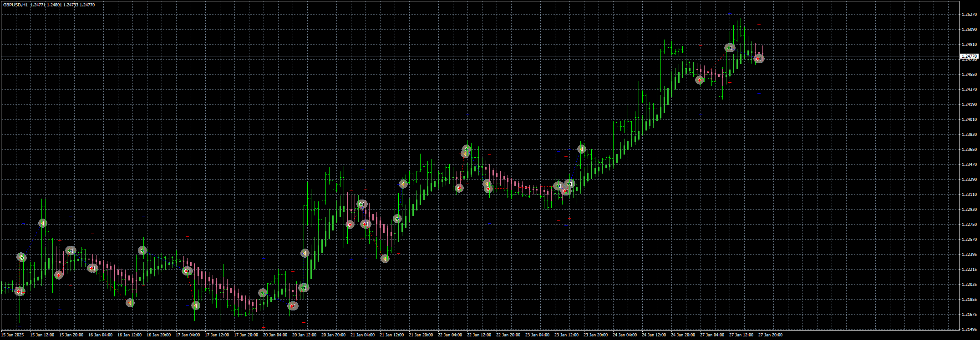Screen dimensions: 980x340
Task: Click the time axis label 24 Jan 04:00
Action: tap(625, 335)
